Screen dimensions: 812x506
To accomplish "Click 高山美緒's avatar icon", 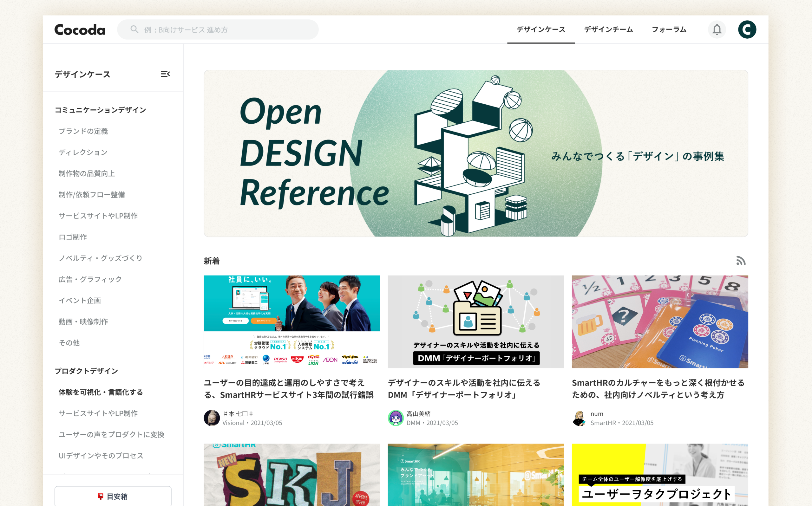I will coord(396,418).
